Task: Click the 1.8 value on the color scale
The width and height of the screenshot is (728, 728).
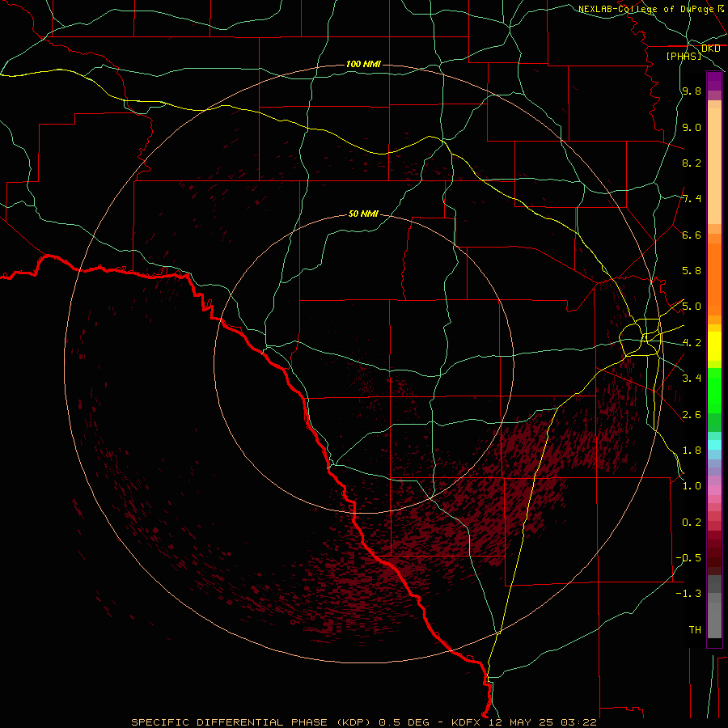Action: point(692,451)
